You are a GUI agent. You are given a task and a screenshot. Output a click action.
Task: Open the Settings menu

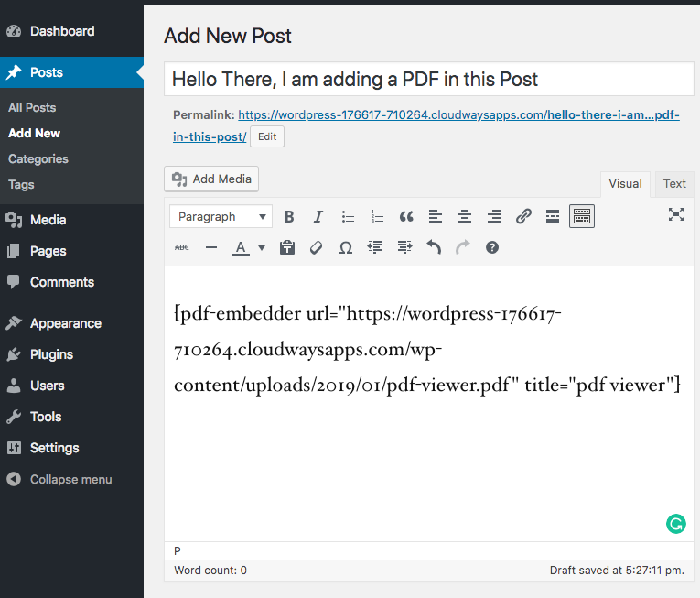coord(71,449)
